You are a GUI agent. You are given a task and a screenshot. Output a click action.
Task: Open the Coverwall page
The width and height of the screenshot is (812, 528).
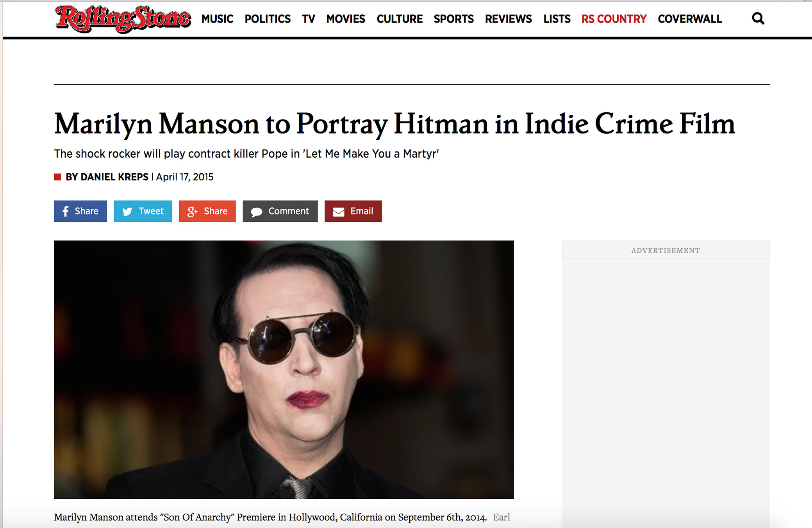tap(690, 19)
